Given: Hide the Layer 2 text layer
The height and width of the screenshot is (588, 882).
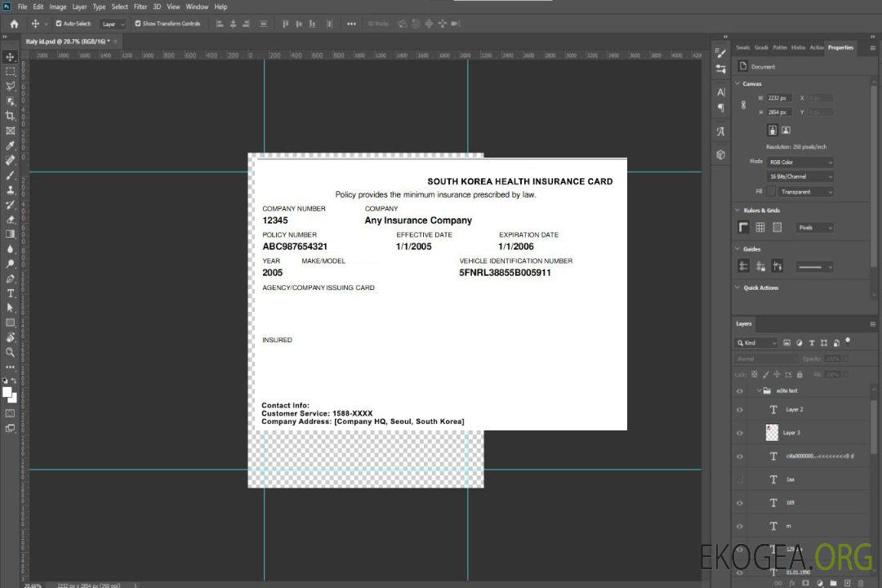Looking at the screenshot, I should click(x=739, y=410).
